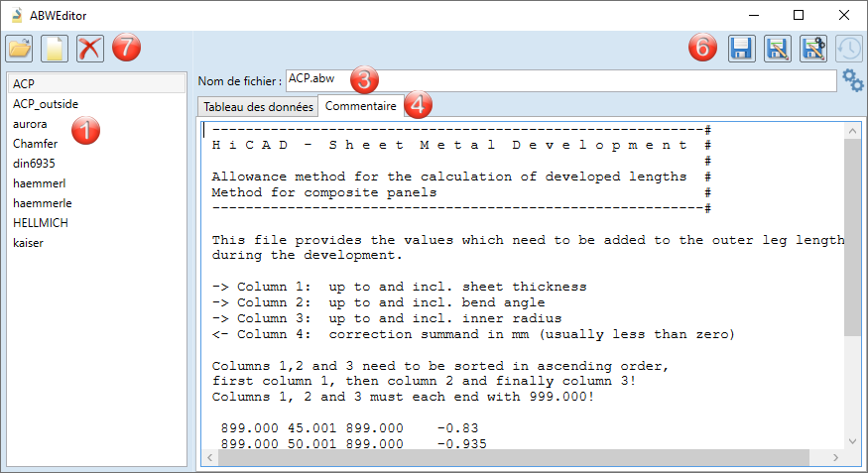Click the horizontal scrollbar left arrow

coord(209,457)
